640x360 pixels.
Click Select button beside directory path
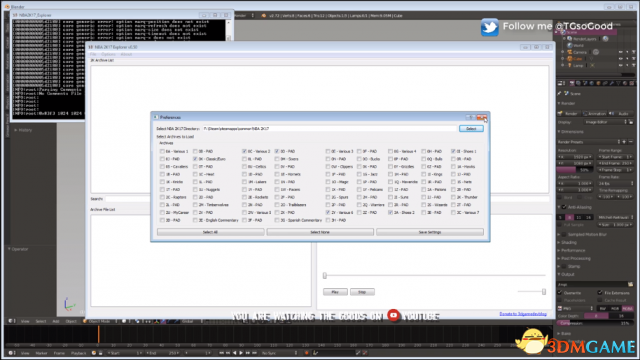(x=471, y=129)
